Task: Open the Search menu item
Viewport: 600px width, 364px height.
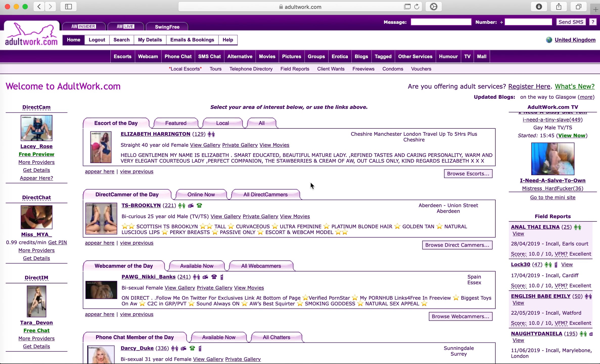Action: pyautogui.click(x=121, y=39)
